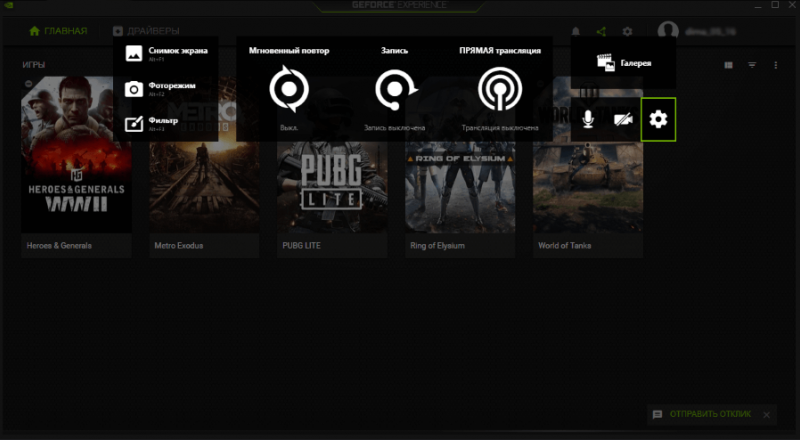
Task: Click the ИГРЫ section heading
Action: coord(34,65)
